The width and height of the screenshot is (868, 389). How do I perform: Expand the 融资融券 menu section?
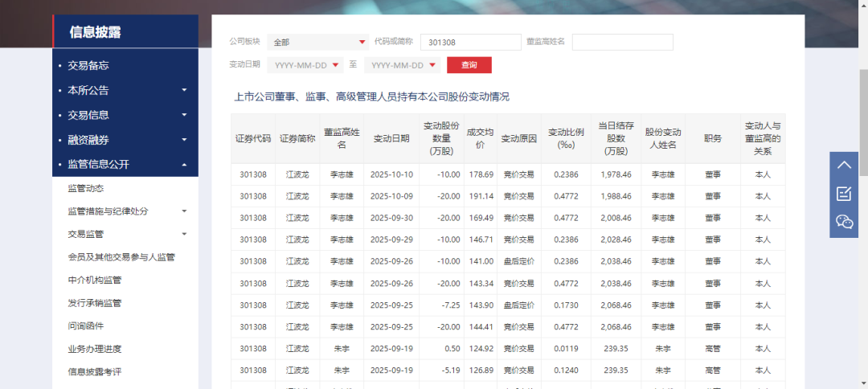(125, 140)
